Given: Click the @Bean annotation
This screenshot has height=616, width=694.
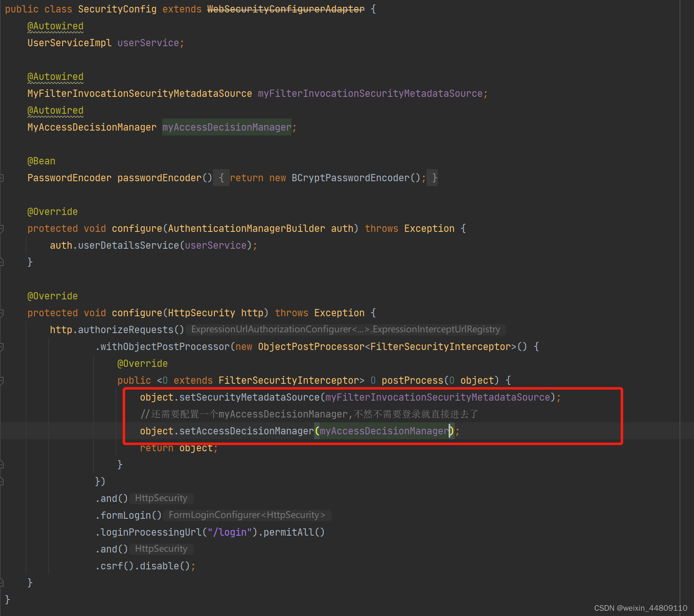Looking at the screenshot, I should click(x=41, y=161).
